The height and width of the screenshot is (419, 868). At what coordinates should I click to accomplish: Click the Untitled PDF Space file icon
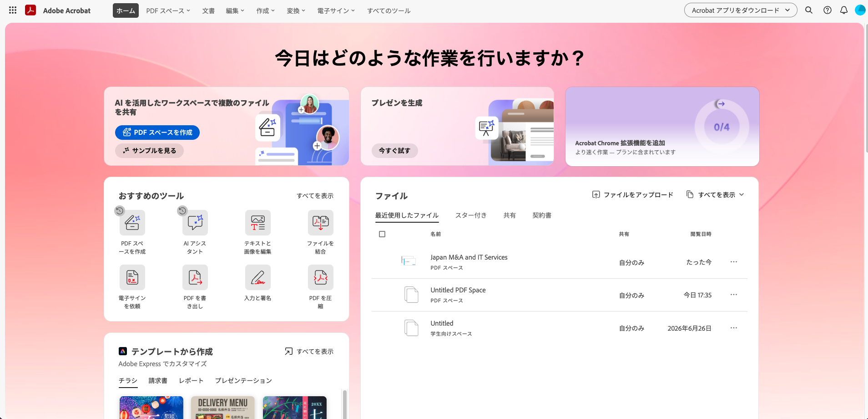pos(412,295)
